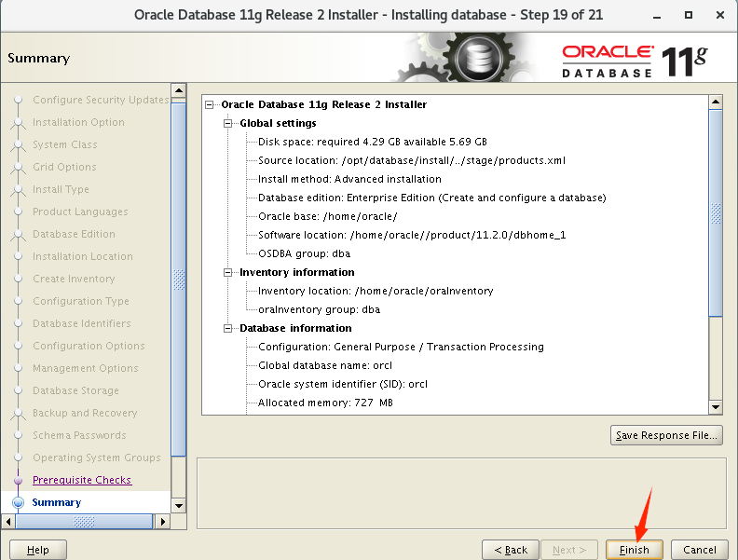Collapse the Oracle Database 11g Release 2 Installer node
The image size is (738, 560).
(210, 105)
